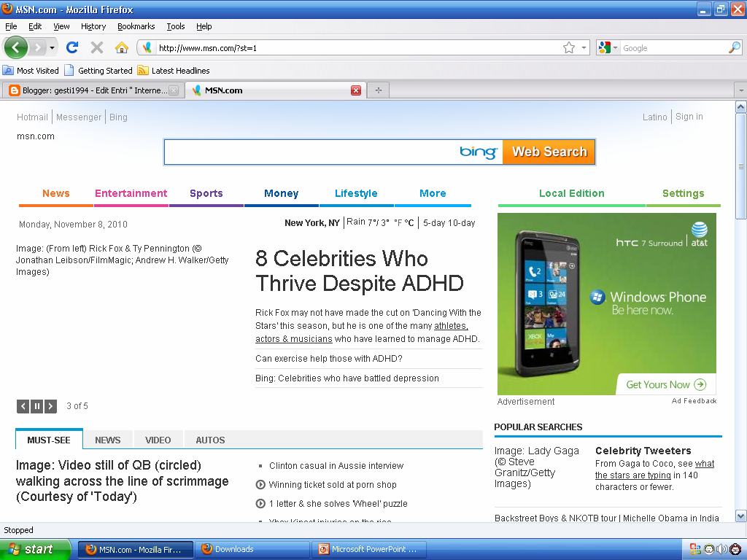Open the 5-day weather forecast
Image resolution: width=747 pixels, height=560 pixels.
[x=434, y=223]
